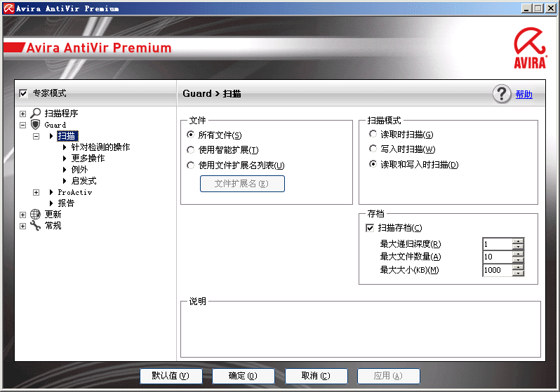Viewport: 560px width, 392px height.
Task: Open the 更多操作 tree item
Action: (88, 158)
